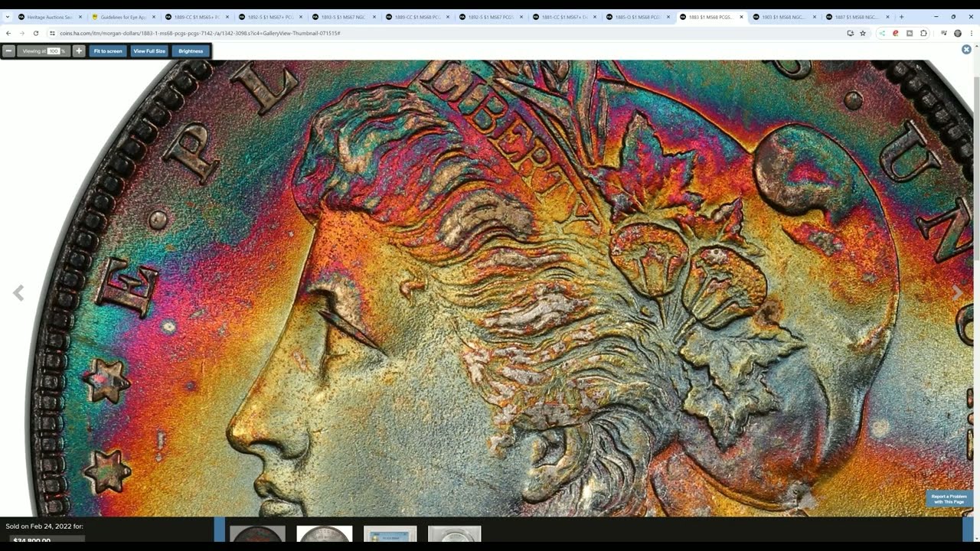Open the tab search dropdown
The image size is (980, 551).
7,17
